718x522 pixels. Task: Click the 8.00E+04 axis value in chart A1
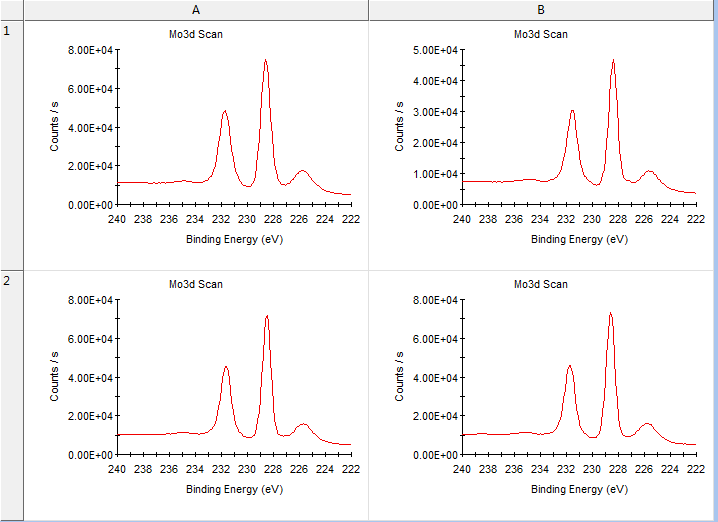(90, 50)
